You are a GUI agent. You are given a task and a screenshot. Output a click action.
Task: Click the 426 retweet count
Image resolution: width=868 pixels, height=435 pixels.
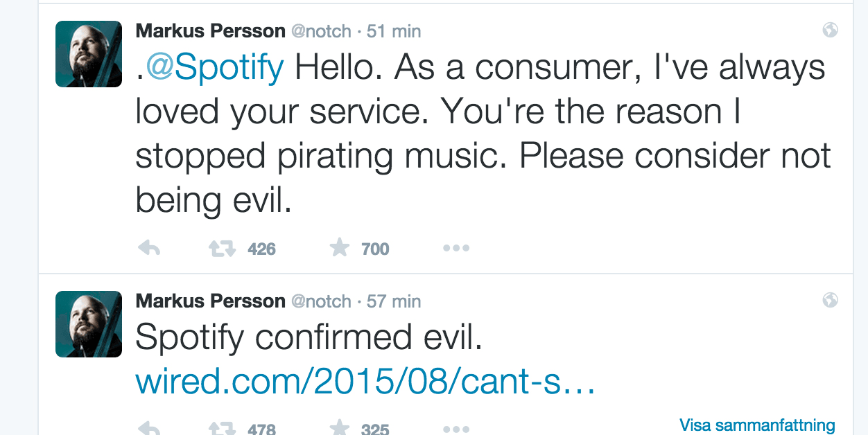tap(261, 249)
